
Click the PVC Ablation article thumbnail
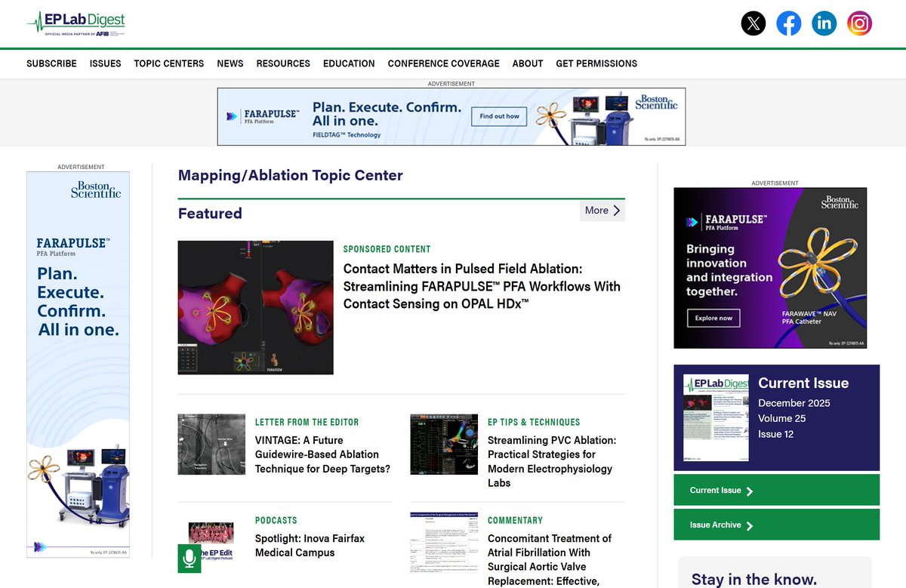pyautogui.click(x=445, y=445)
